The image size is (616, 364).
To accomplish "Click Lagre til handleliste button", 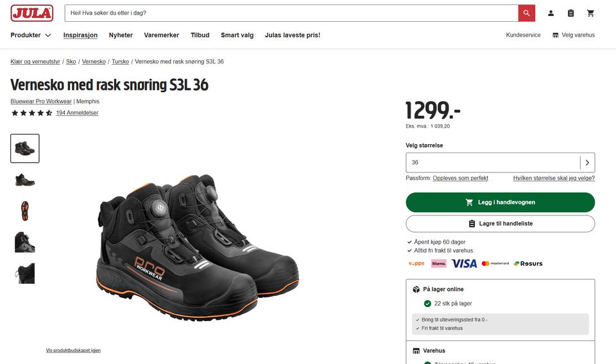I will [x=500, y=224].
